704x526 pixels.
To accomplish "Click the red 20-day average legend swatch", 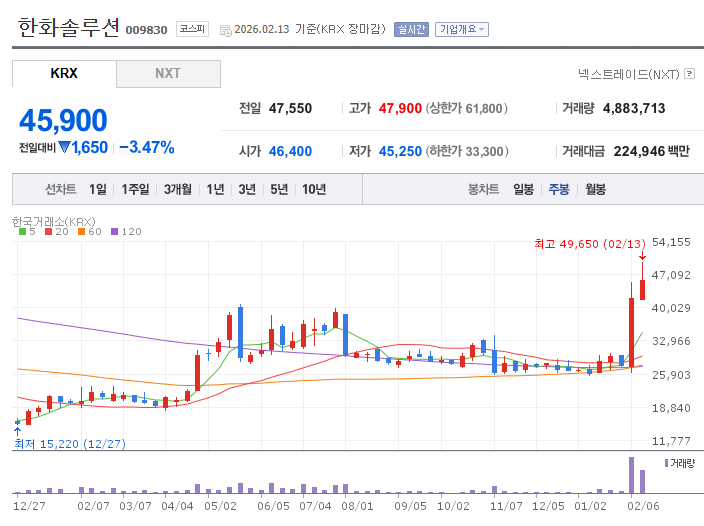I will point(49,232).
